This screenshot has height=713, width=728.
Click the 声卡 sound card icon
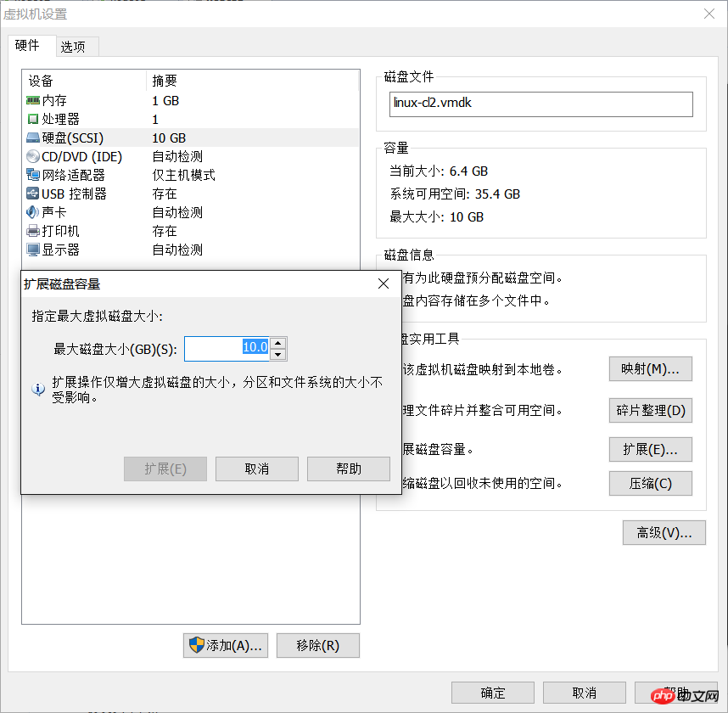[31, 212]
